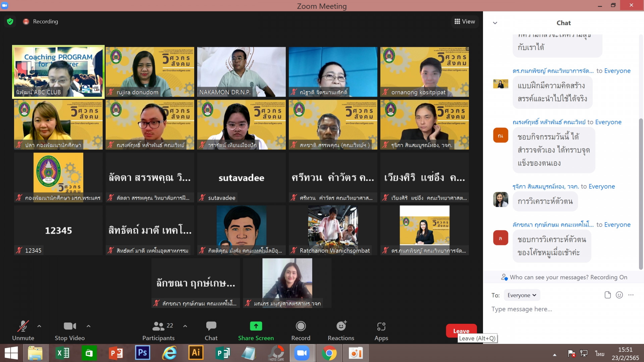Image resolution: width=644 pixels, height=362 pixels.
Task: Click the chat scrollbar
Action: tap(641, 194)
